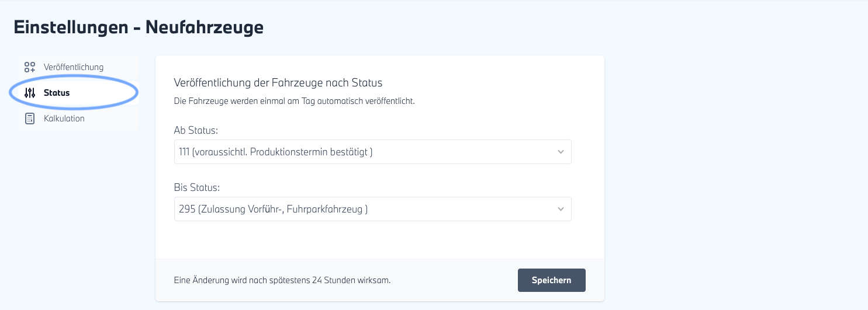Click the Einstellungen - Neufahrzeuge page heading
Image resolution: width=868 pixels, height=310 pixels.
click(139, 27)
